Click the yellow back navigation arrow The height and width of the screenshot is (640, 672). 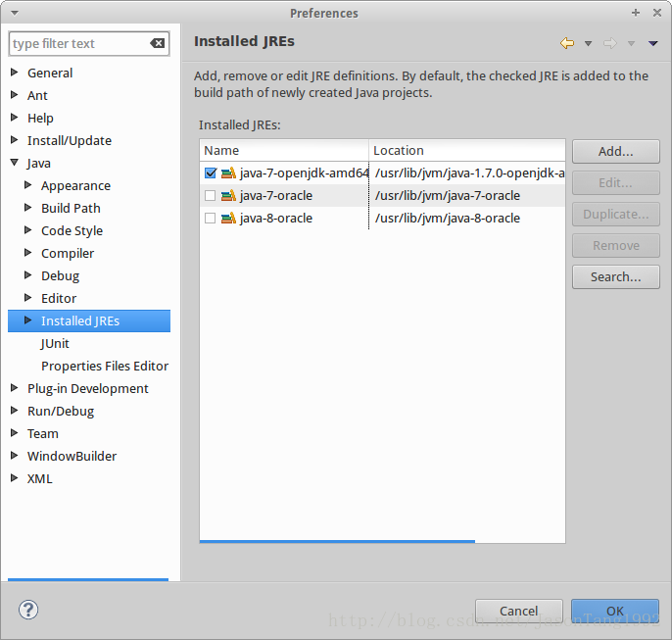pyautogui.click(x=567, y=43)
